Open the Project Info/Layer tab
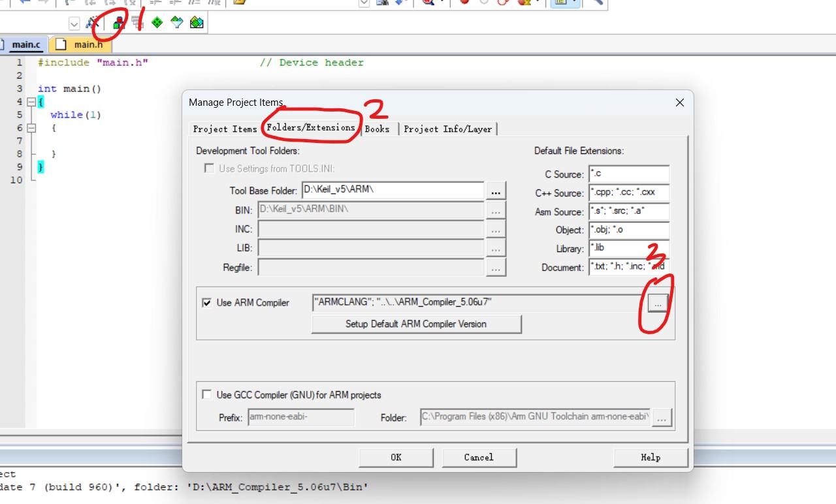The width and height of the screenshot is (836, 504). tap(448, 129)
